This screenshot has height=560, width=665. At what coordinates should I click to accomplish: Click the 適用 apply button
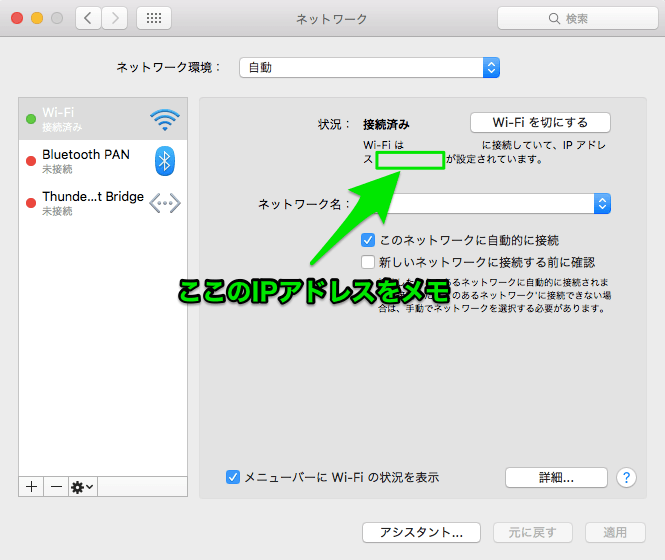[615, 532]
